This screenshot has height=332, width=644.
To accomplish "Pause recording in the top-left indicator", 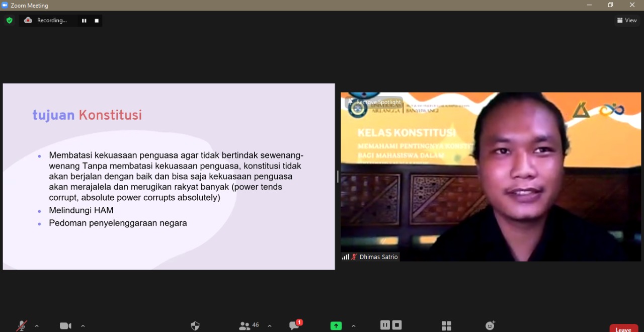I will tap(84, 21).
